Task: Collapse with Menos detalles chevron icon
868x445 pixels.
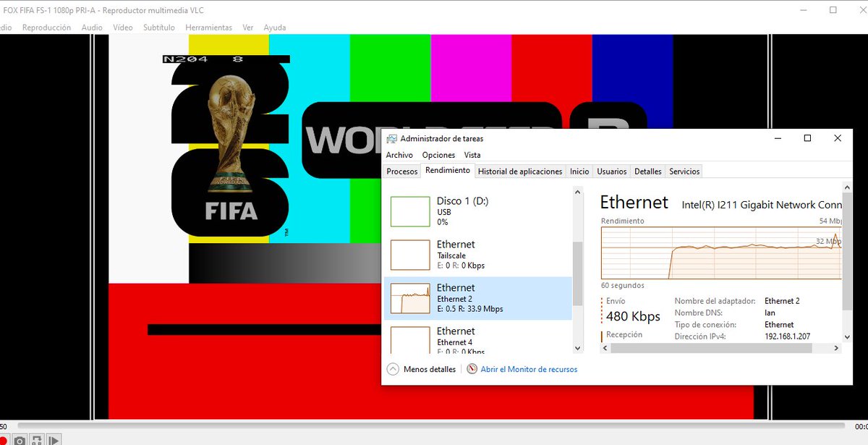Action: coord(393,369)
